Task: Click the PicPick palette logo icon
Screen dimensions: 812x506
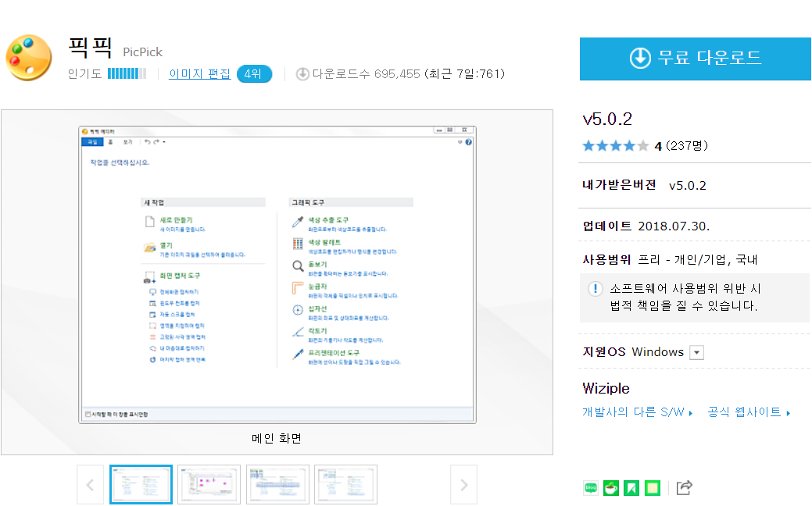Action: [x=28, y=58]
